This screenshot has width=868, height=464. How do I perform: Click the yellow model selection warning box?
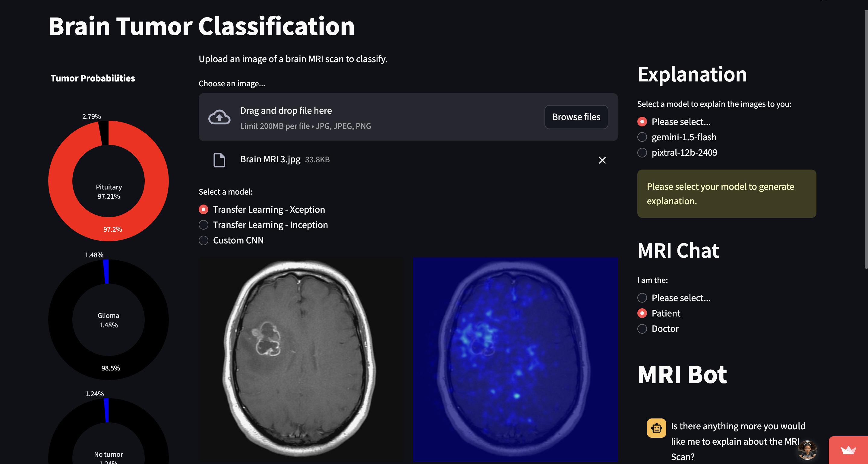[x=727, y=194]
